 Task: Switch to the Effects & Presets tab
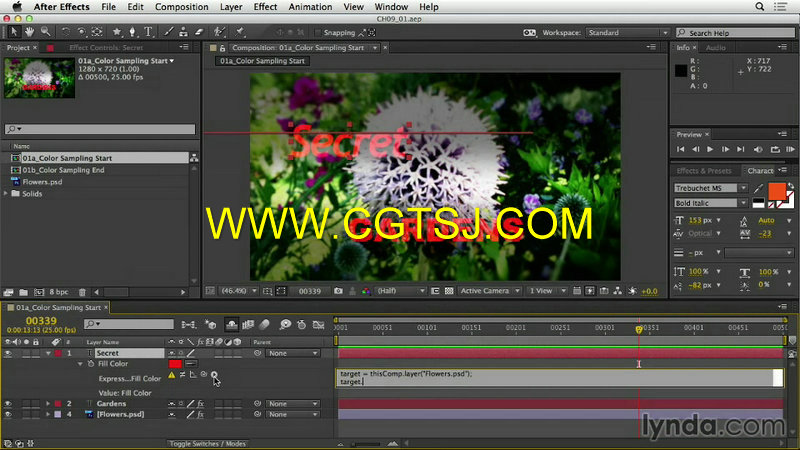704,171
